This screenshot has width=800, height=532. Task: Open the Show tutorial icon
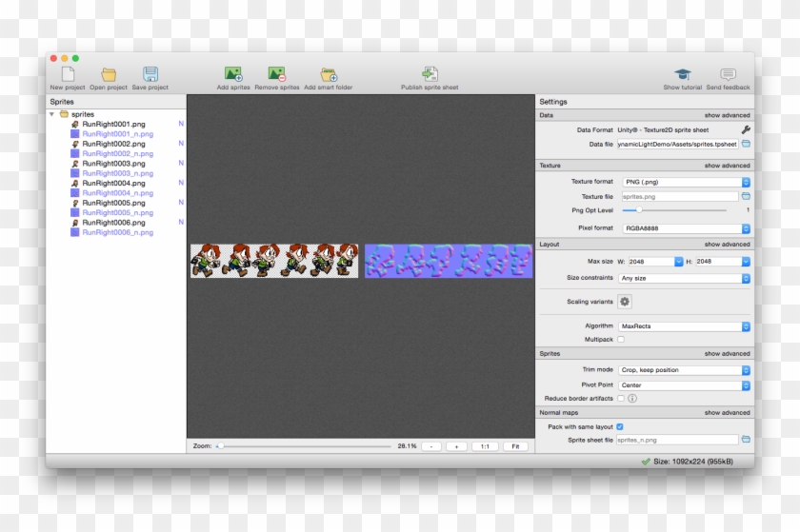[x=683, y=74]
